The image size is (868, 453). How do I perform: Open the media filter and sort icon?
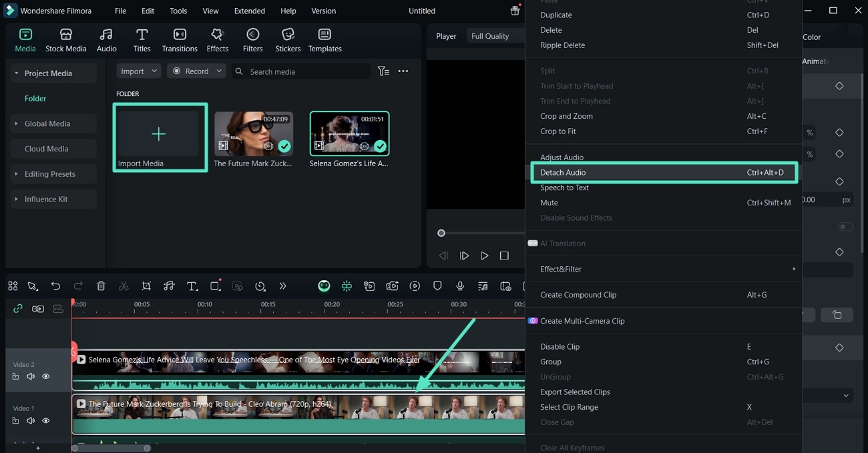[x=383, y=71]
